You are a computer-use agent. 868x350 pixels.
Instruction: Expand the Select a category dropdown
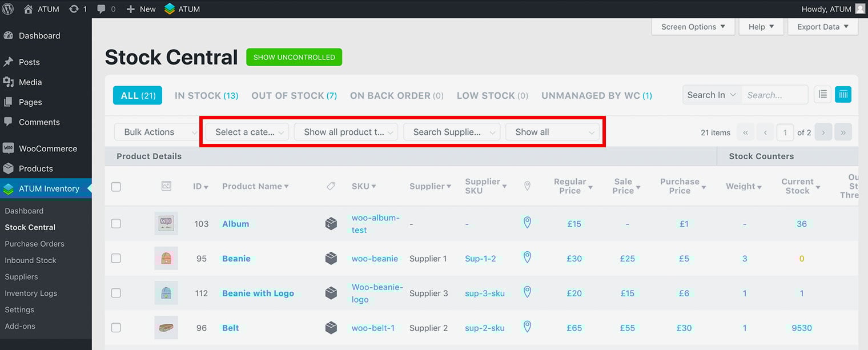pos(247,132)
